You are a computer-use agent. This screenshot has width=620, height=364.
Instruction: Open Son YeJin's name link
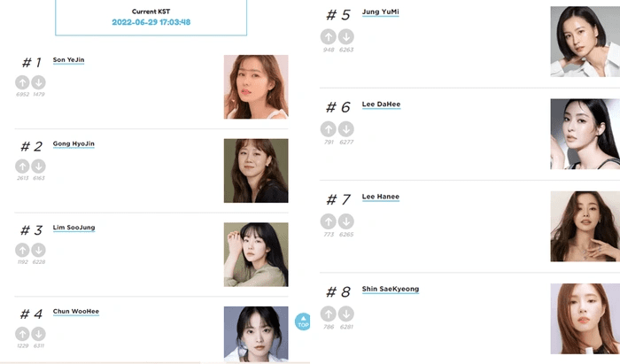click(x=69, y=60)
